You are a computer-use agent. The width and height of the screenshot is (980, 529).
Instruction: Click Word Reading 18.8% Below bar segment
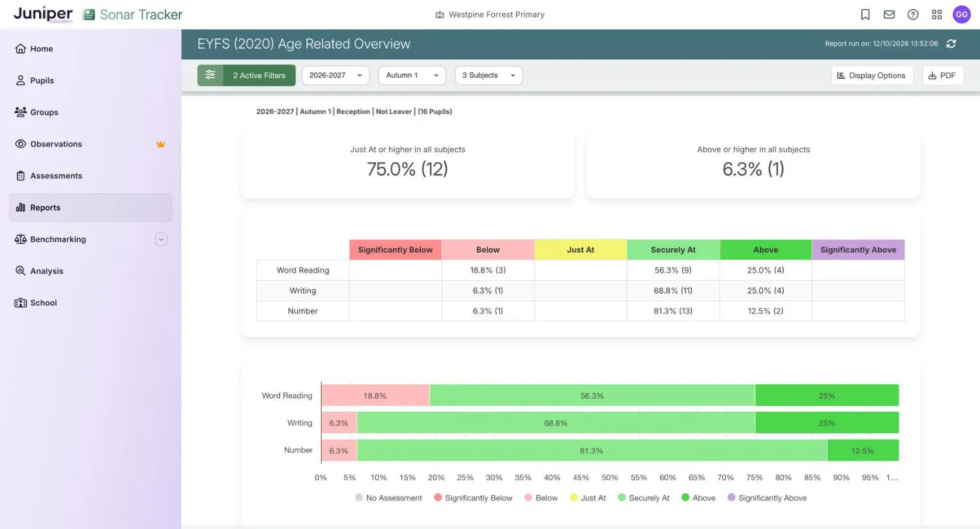tap(375, 395)
